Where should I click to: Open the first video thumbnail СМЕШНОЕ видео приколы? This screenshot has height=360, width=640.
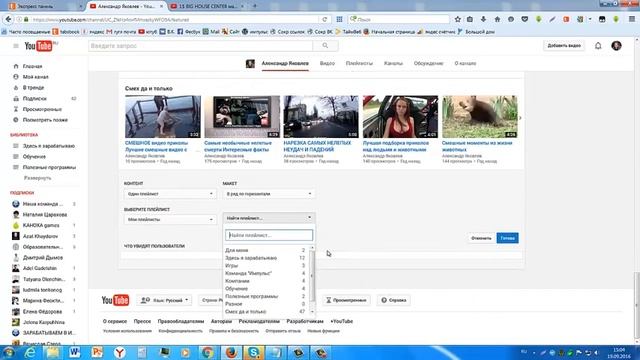tap(163, 117)
